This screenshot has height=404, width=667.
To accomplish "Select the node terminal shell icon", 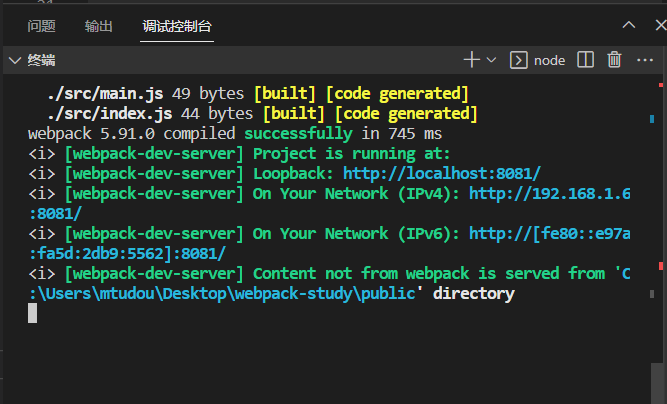I will coord(519,60).
